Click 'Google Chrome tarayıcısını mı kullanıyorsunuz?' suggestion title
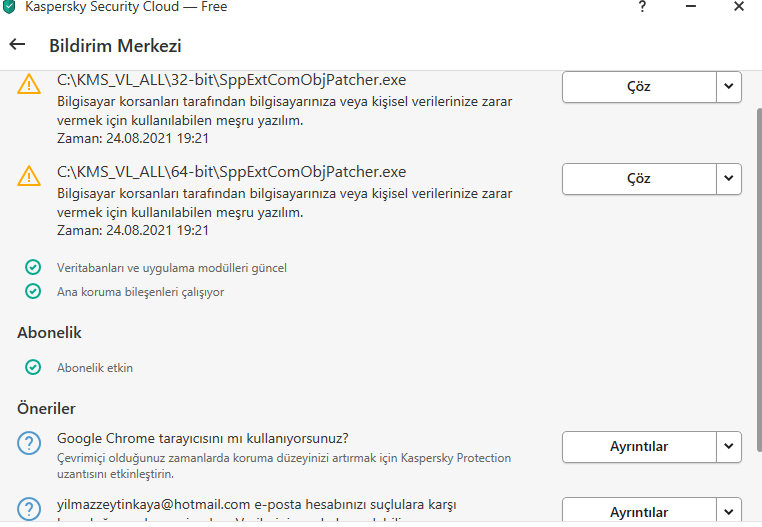The image size is (762, 527). tap(203, 439)
